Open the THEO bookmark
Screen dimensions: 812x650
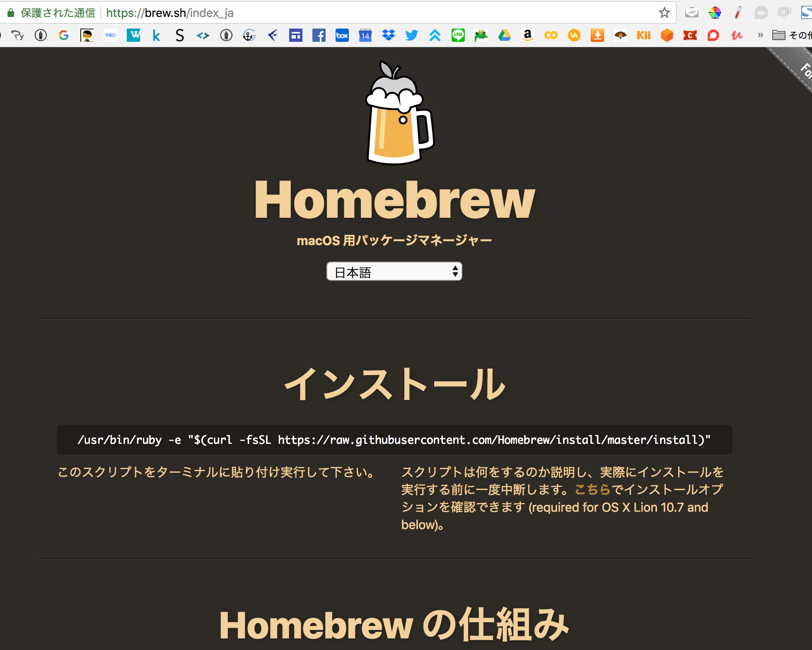tap(110, 36)
